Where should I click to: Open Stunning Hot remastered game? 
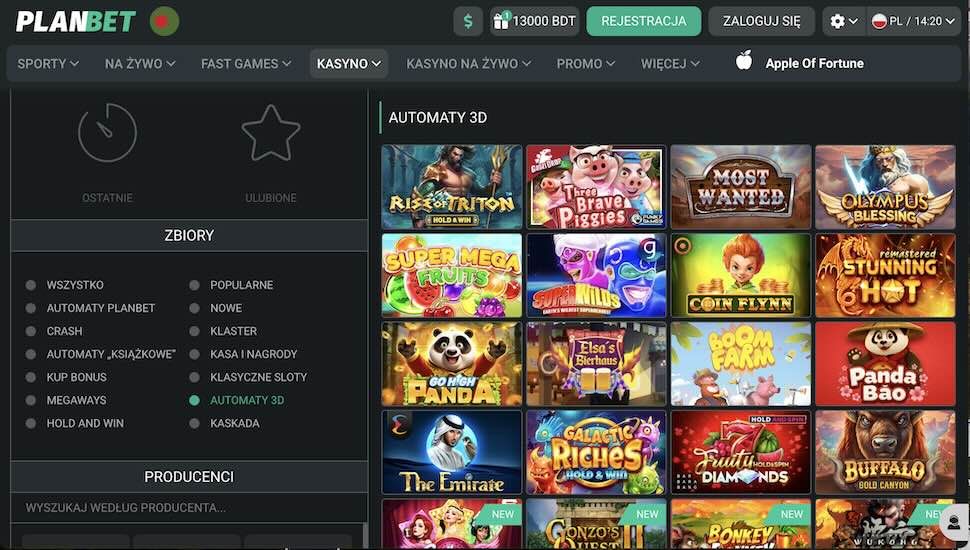tap(885, 275)
